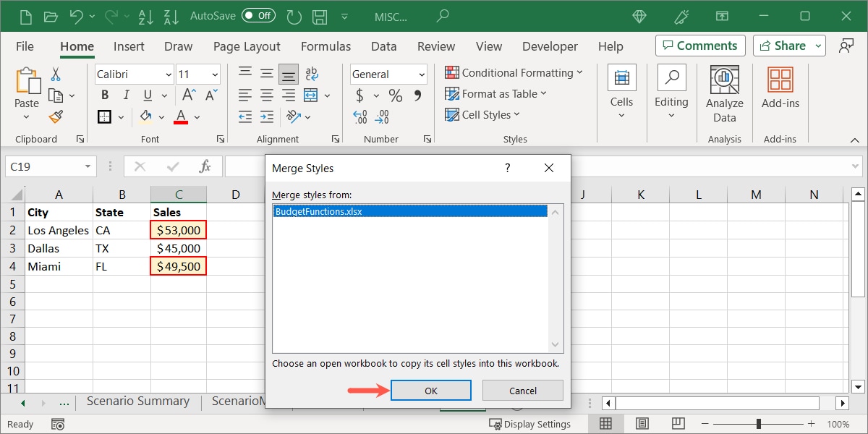This screenshot has height=434, width=868.
Task: Open the Developer ribbon tab
Action: click(x=550, y=46)
